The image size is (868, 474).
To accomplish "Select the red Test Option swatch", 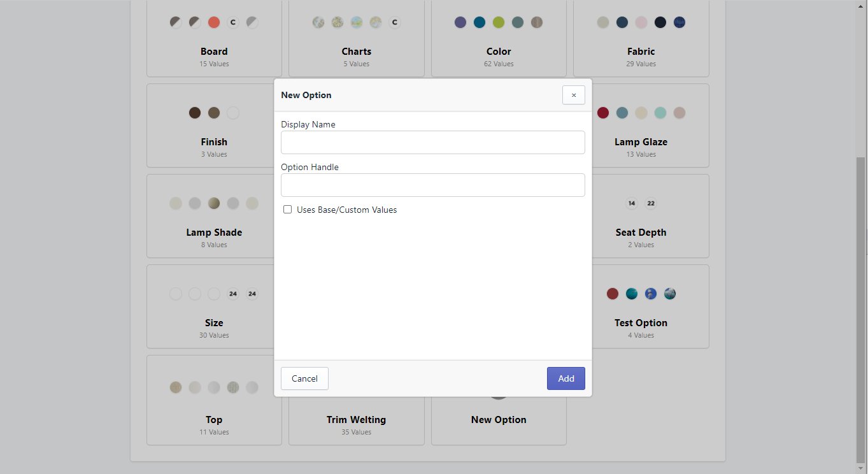I will click(x=613, y=294).
